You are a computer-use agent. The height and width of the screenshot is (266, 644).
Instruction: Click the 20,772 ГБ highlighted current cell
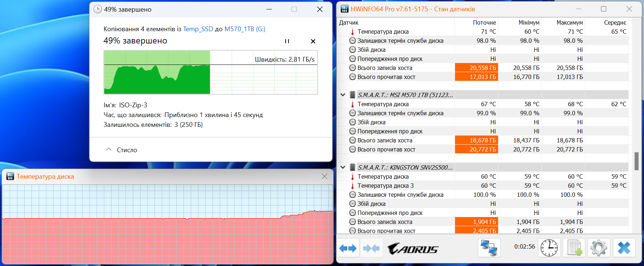[x=476, y=149]
